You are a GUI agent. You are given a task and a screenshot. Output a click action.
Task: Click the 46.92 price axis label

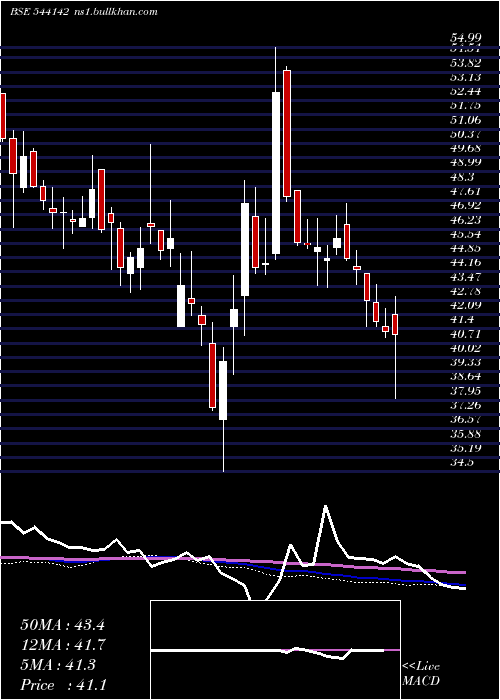click(465, 205)
